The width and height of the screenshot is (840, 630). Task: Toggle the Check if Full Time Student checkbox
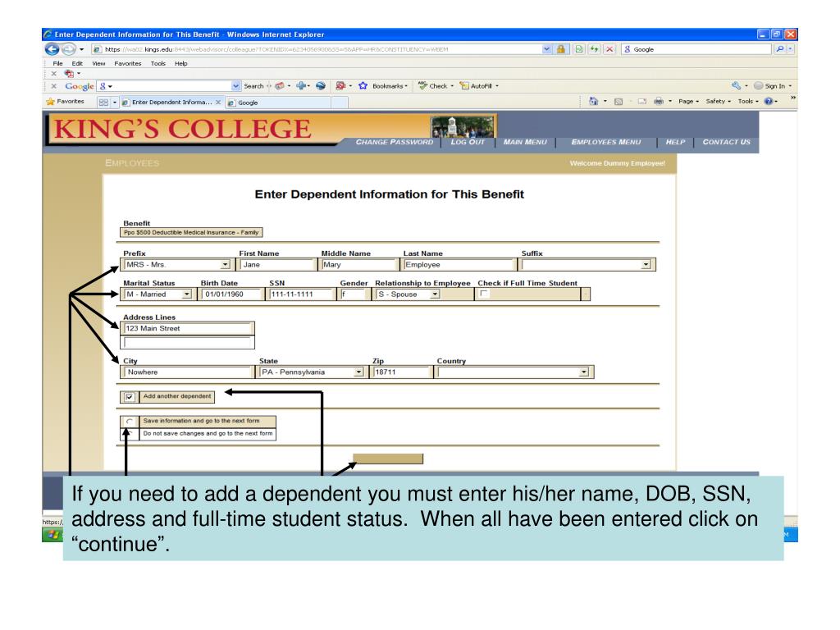(x=484, y=293)
